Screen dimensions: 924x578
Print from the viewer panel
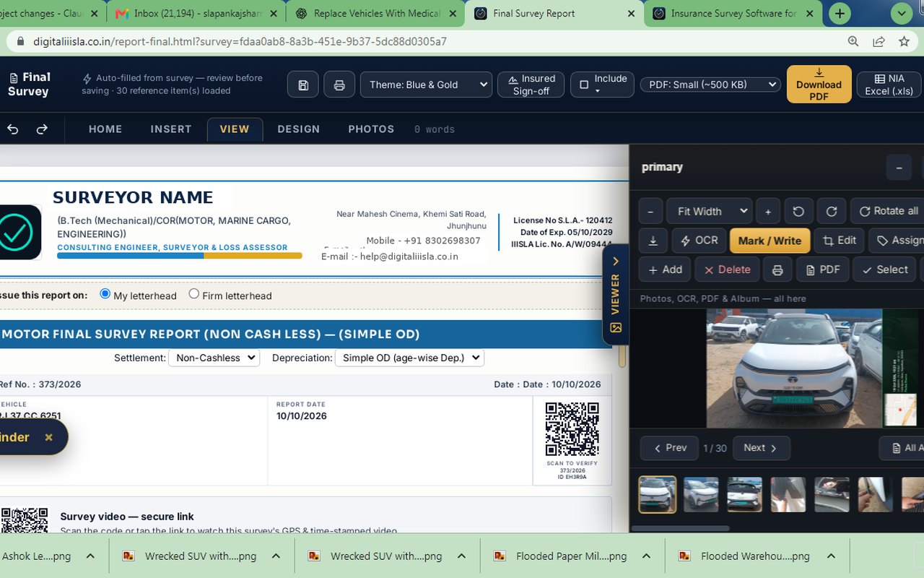pos(777,269)
